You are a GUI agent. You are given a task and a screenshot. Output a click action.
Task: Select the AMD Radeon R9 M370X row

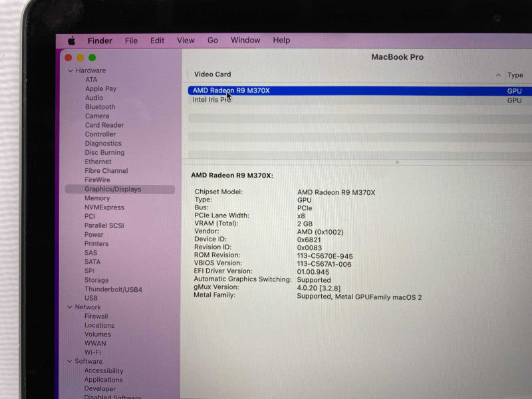(x=360, y=90)
